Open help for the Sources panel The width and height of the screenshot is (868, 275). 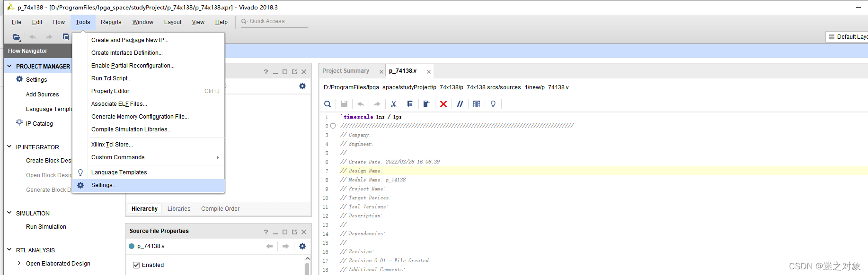266,72
